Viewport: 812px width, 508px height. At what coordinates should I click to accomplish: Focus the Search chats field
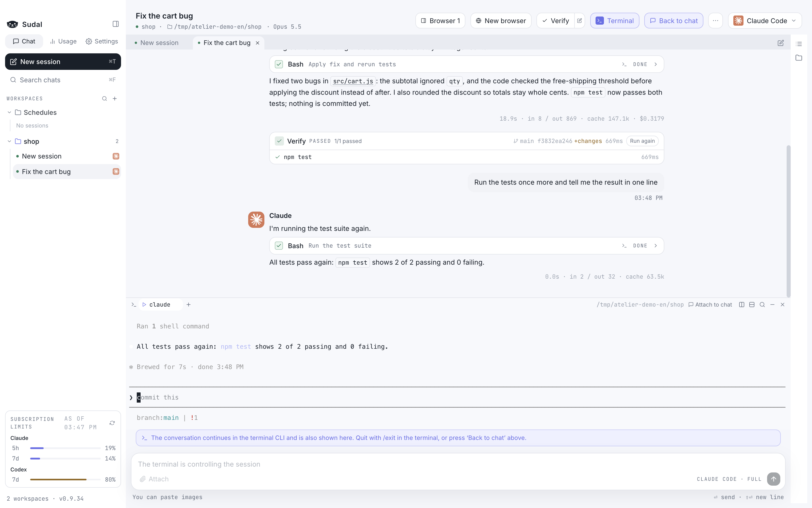pos(63,80)
